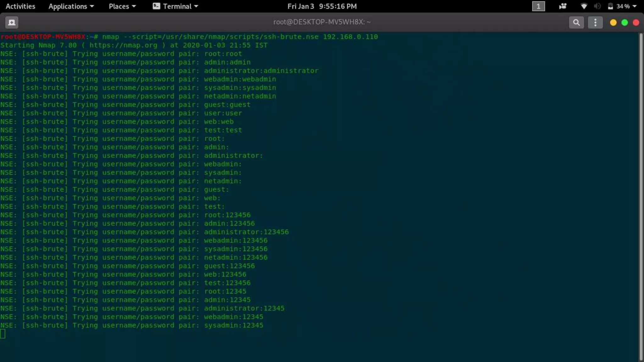Click the Wi-Fi status icon
This screenshot has width=644, height=362.
[584, 6]
